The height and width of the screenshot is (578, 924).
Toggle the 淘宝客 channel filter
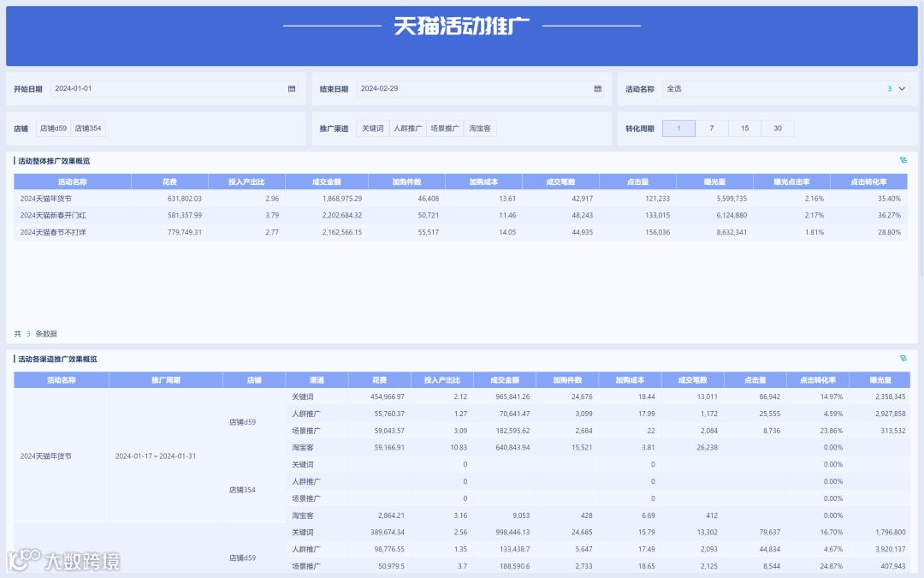tap(480, 128)
